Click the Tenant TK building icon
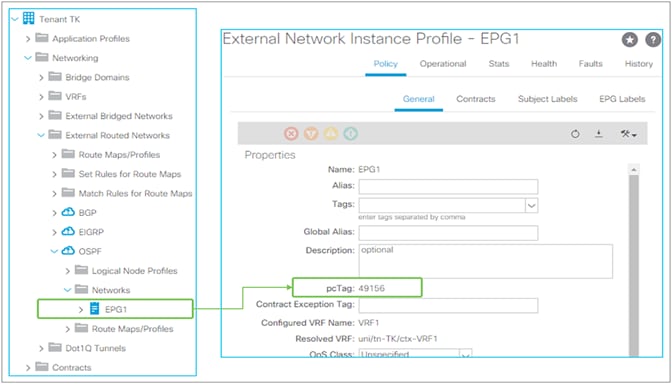The image size is (672, 384). (28, 18)
